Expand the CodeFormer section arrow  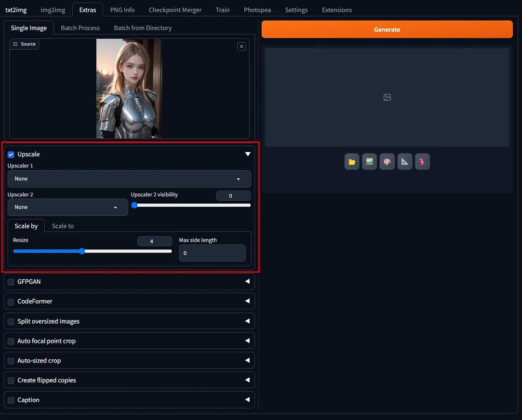pos(248,301)
